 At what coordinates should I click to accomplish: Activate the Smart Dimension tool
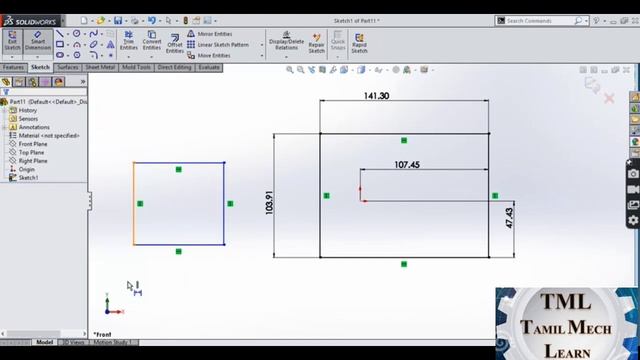point(38,40)
